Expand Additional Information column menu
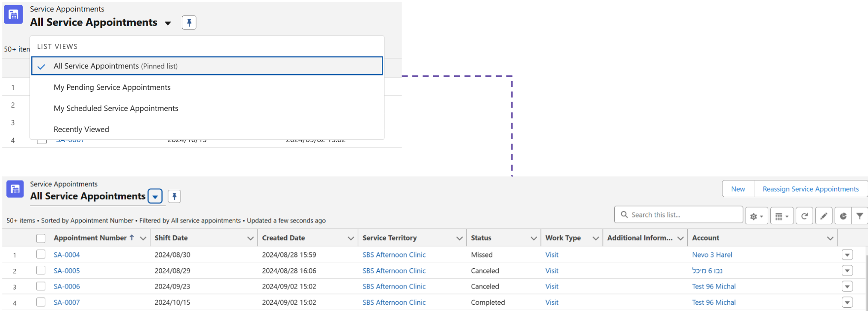This screenshot has height=315, width=868. (x=680, y=238)
